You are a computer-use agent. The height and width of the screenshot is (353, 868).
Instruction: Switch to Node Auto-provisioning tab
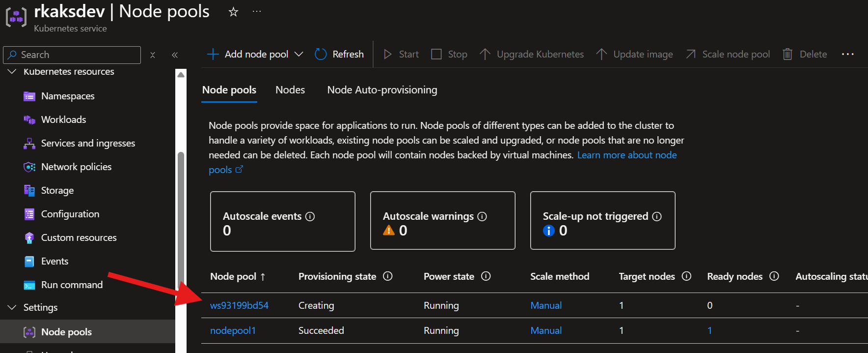pos(382,90)
